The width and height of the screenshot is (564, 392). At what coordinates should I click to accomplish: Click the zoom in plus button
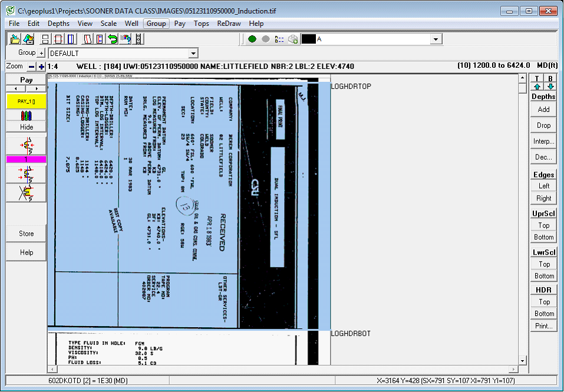click(x=41, y=67)
